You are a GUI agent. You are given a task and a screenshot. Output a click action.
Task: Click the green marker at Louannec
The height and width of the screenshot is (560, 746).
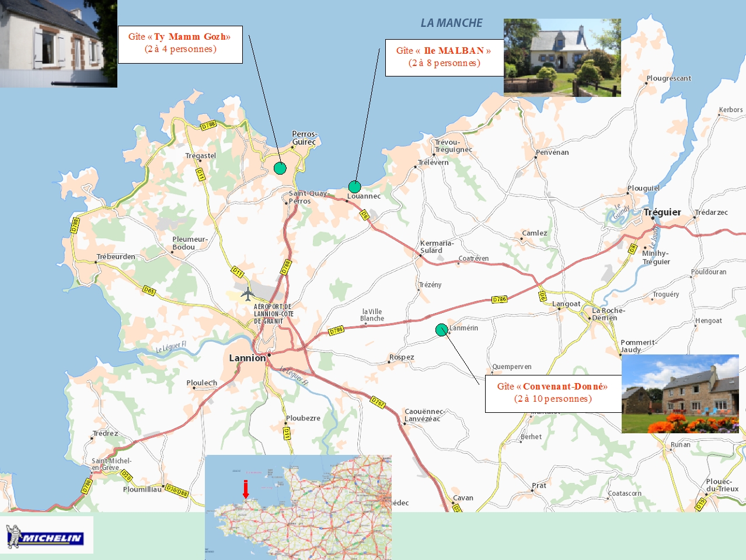(354, 187)
